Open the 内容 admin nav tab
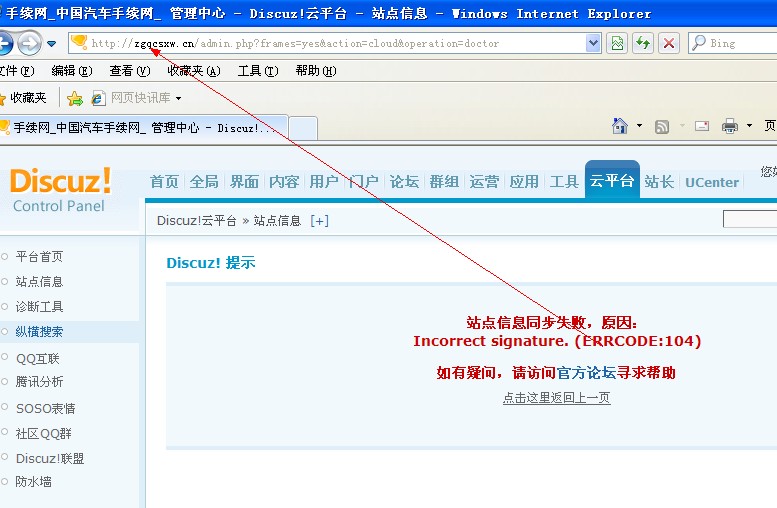Image resolution: width=777 pixels, height=508 pixels. (x=284, y=182)
